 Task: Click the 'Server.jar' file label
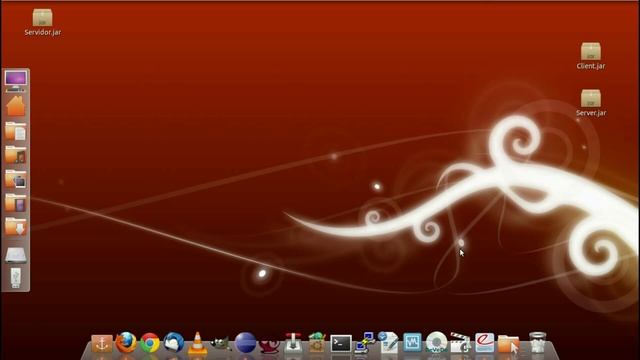[591, 113]
